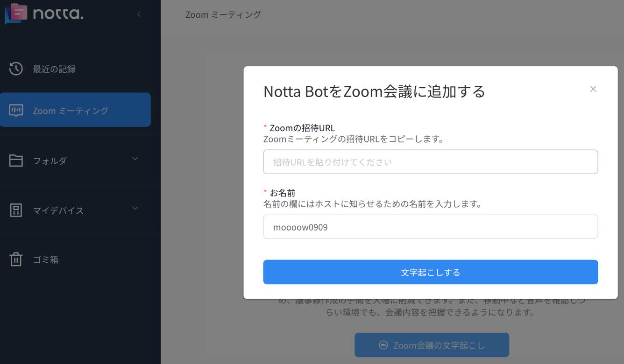The width and height of the screenshot is (624, 364).
Task: Click the Zoom会議の文字起こし button behind dialog
Action: (432, 345)
